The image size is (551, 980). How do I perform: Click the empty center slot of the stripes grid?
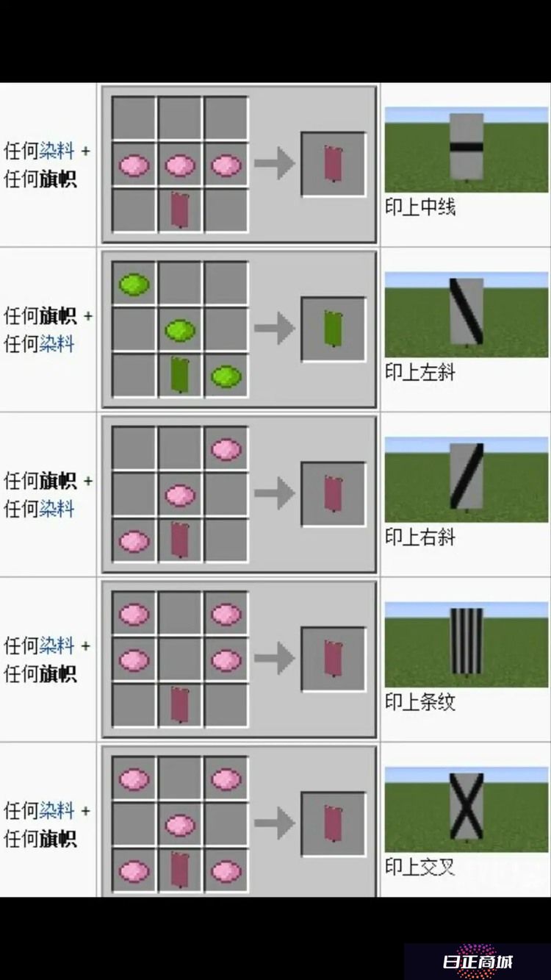point(180,659)
